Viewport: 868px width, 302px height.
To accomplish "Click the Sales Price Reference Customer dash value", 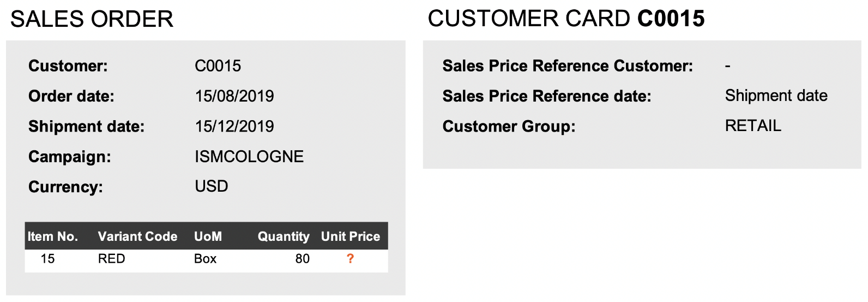I will tap(727, 66).
